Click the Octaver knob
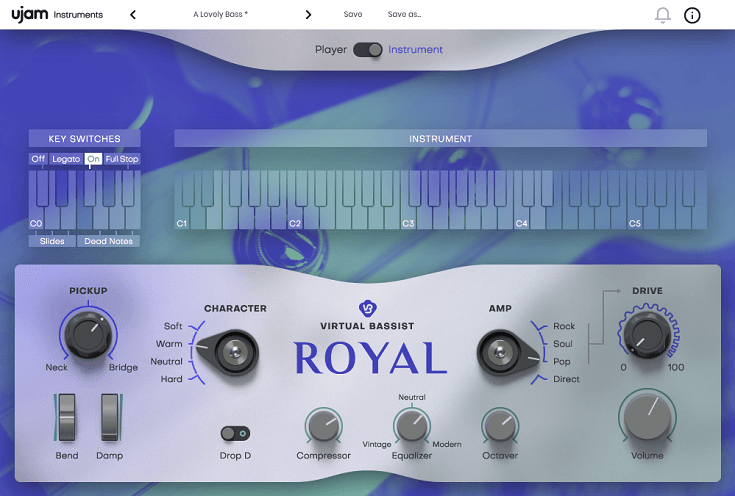The width and height of the screenshot is (735, 496). [x=500, y=425]
